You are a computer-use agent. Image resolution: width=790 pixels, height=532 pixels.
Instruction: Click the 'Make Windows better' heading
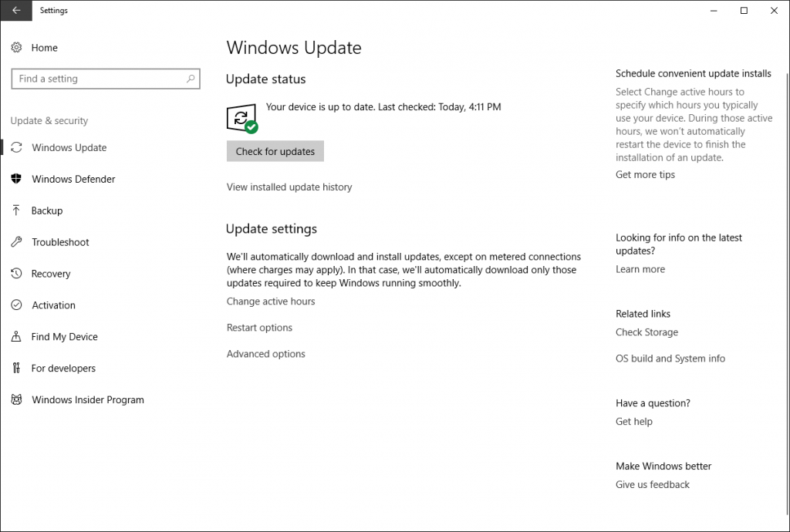663,466
